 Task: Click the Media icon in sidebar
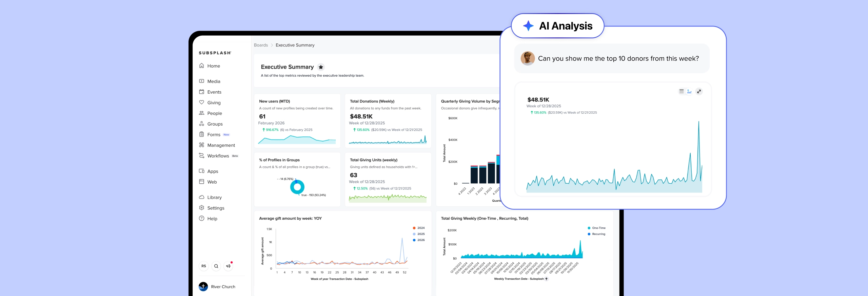(x=201, y=81)
